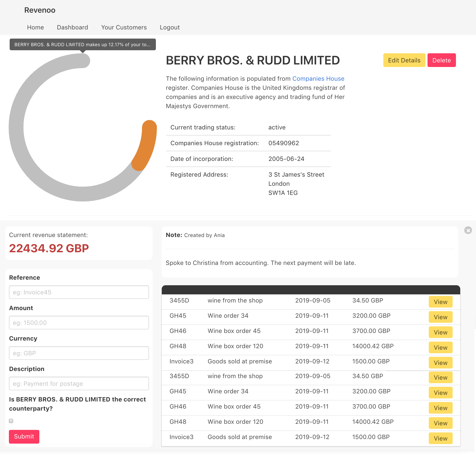
Task: View second 3455D wine from the shop entry
Action: pyautogui.click(x=440, y=377)
